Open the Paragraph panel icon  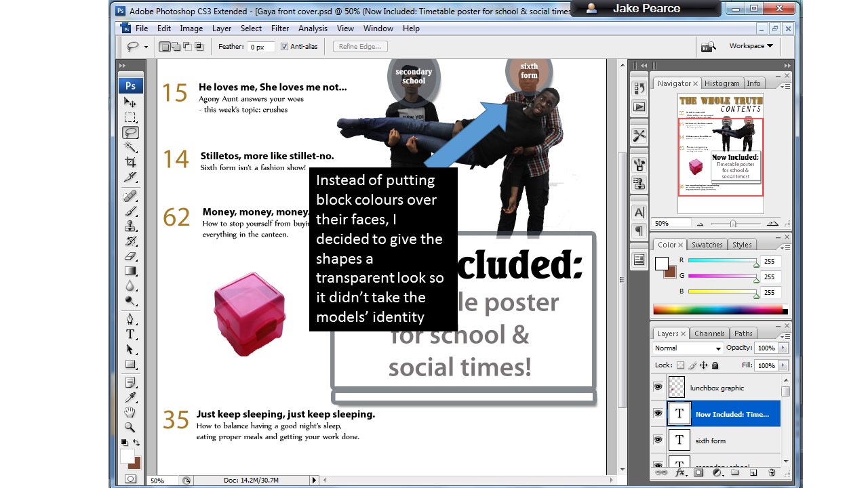(x=639, y=231)
